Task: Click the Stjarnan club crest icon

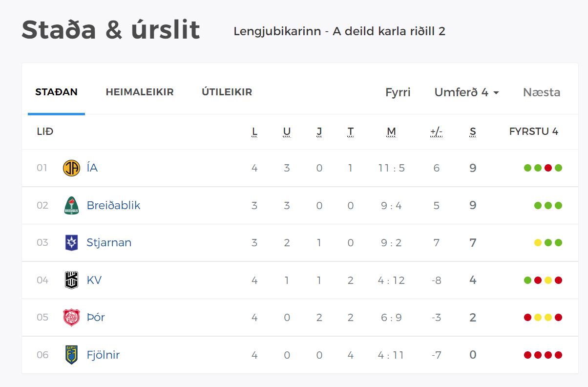Action: 71,242
